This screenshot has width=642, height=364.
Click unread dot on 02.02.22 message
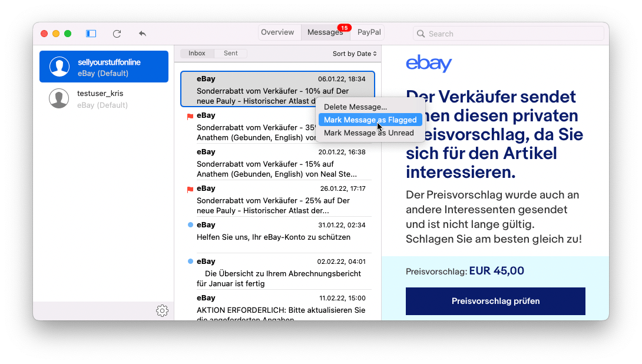click(190, 262)
